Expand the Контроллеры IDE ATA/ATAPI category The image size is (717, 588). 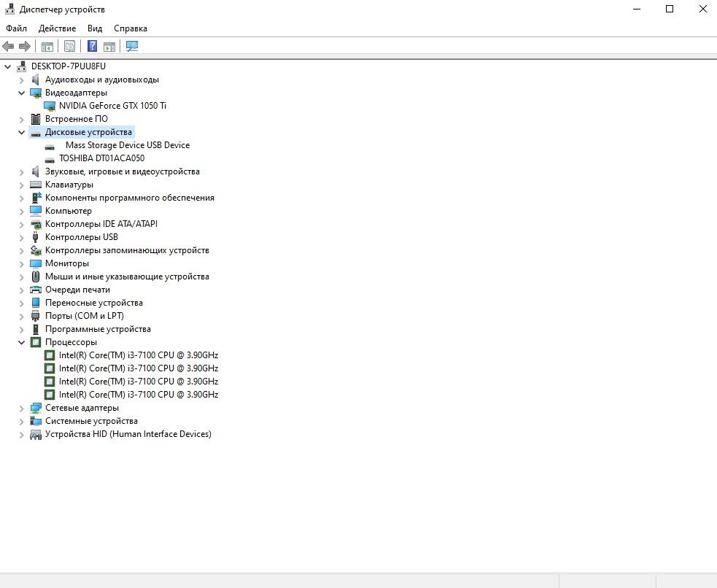point(21,225)
